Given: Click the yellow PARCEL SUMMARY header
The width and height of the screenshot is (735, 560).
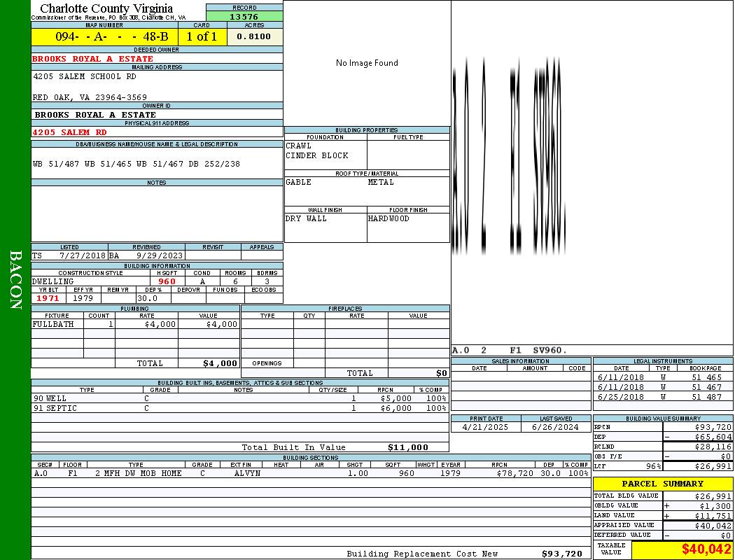Looking at the screenshot, I should (x=662, y=484).
